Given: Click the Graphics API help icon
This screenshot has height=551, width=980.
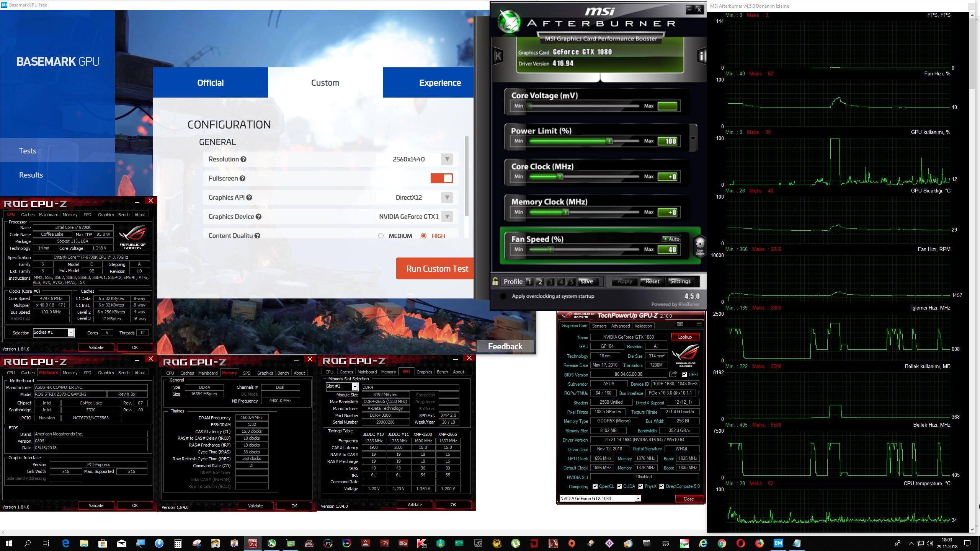Looking at the screenshot, I should (249, 197).
